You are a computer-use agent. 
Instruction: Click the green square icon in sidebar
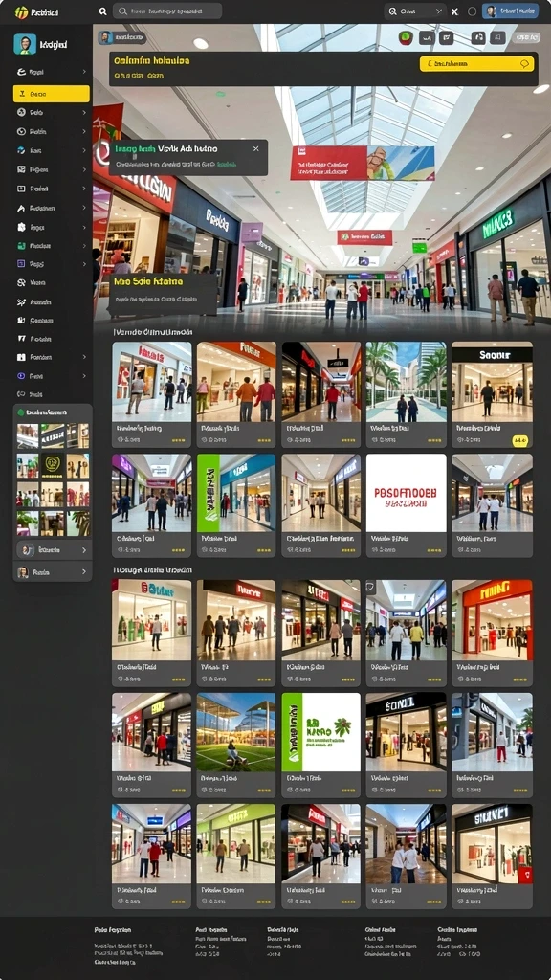coord(21,246)
